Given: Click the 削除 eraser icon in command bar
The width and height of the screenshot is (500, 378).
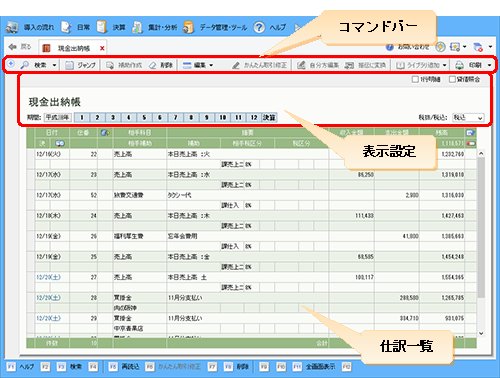Looking at the screenshot, I should point(153,65).
